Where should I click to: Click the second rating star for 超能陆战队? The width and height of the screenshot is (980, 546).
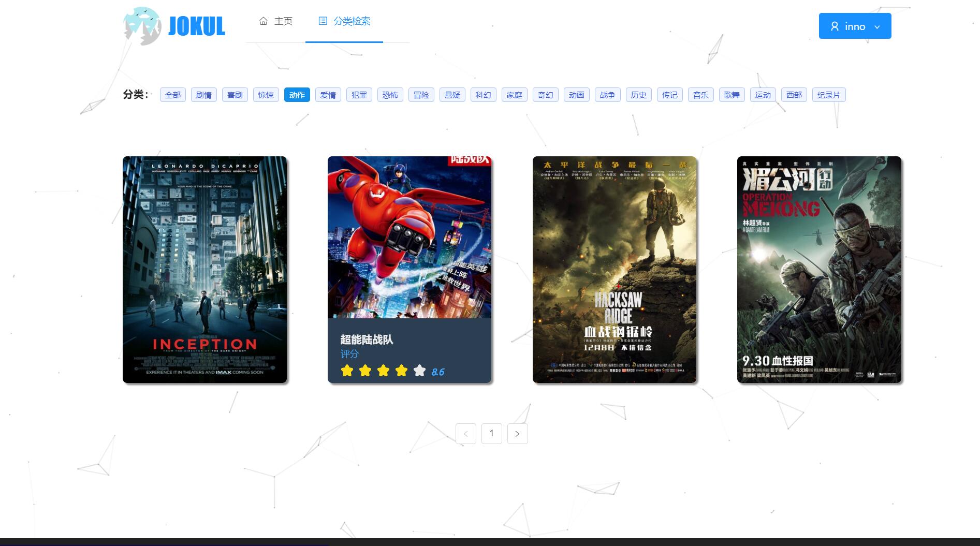[365, 371]
